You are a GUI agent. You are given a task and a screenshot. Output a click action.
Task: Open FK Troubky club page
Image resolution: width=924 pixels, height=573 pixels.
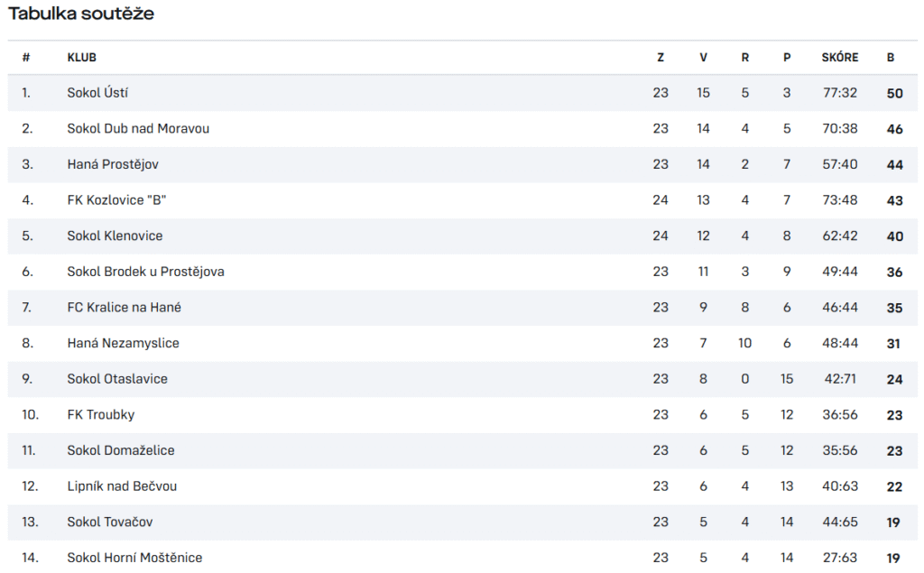coord(101,414)
